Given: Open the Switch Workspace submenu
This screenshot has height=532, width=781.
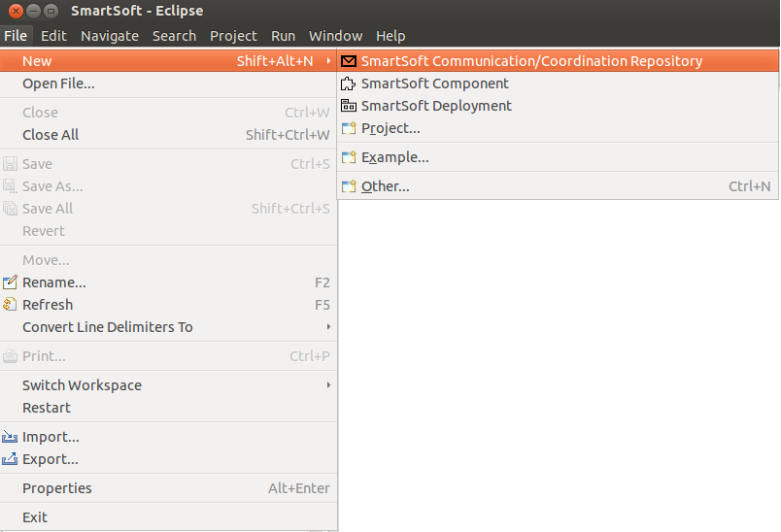Looking at the screenshot, I should [x=168, y=385].
